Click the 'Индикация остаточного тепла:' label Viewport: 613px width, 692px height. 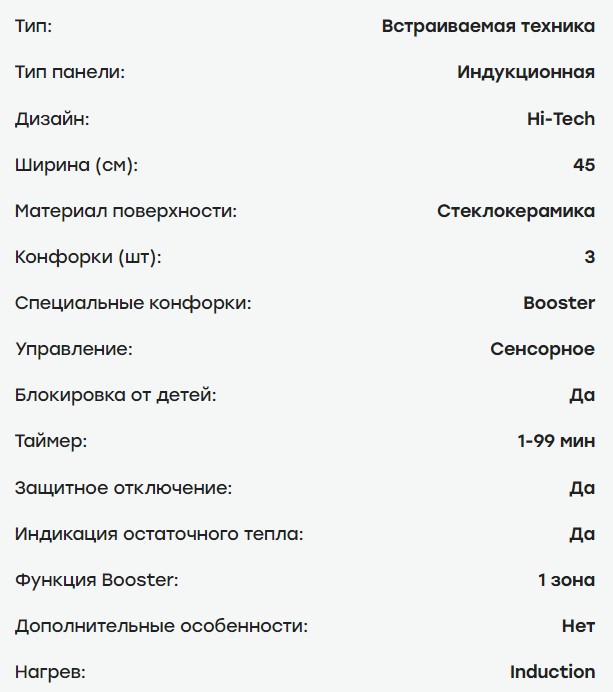click(159, 534)
